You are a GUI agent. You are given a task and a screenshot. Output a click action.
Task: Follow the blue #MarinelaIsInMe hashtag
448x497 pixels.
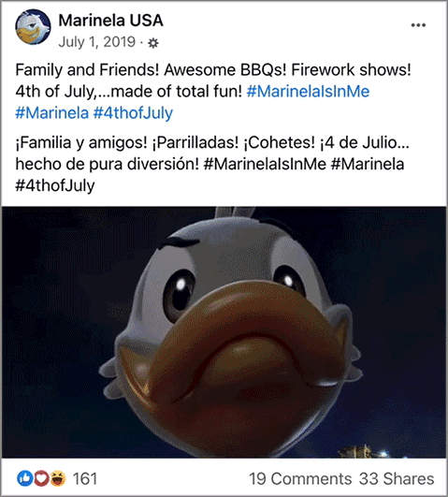tap(308, 92)
